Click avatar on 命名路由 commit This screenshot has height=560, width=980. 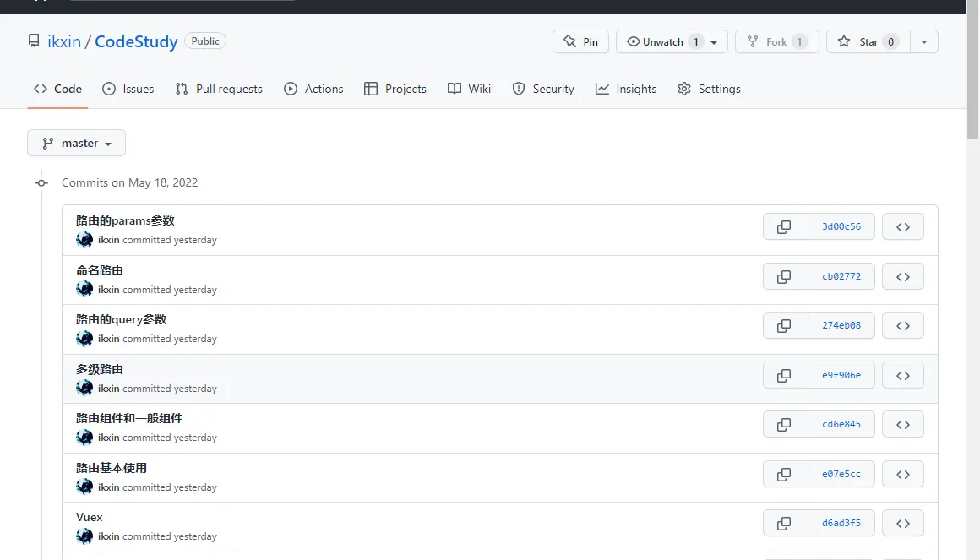point(84,290)
